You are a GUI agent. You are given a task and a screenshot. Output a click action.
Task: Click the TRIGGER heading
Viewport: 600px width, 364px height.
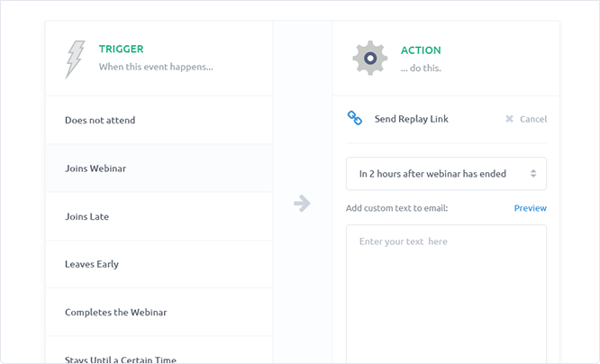point(122,49)
